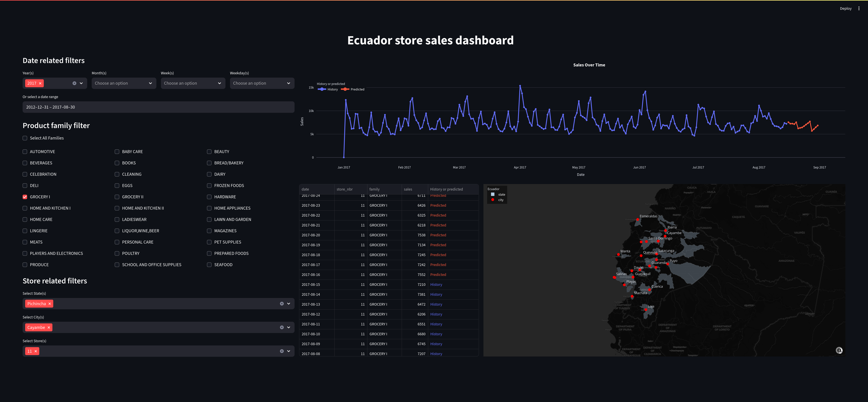Screen dimensions: 868x402
Task: Remove store 11 tag
Action: coord(36,351)
